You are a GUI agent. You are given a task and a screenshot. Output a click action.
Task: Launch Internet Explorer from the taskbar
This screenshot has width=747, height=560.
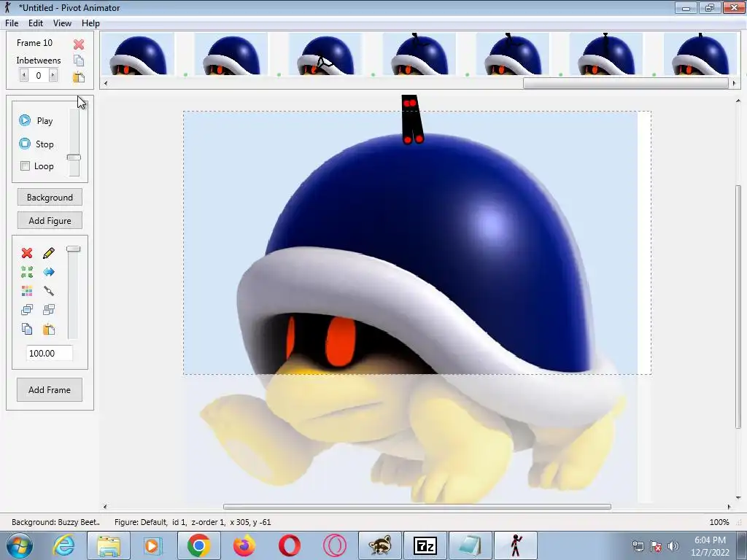[x=64, y=545]
